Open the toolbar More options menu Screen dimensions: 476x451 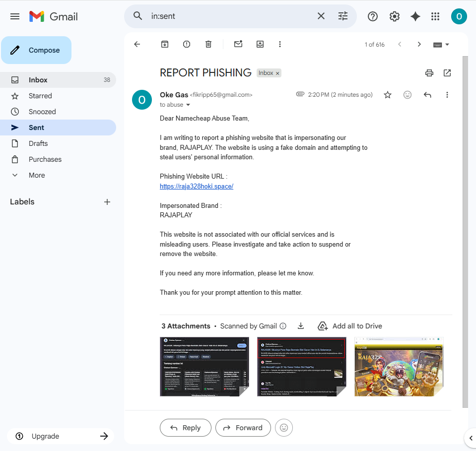pos(280,44)
